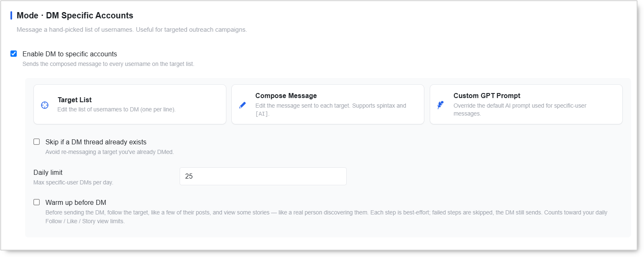Open the Target List card title
Image resolution: width=644 pixels, height=257 pixels.
coord(75,100)
